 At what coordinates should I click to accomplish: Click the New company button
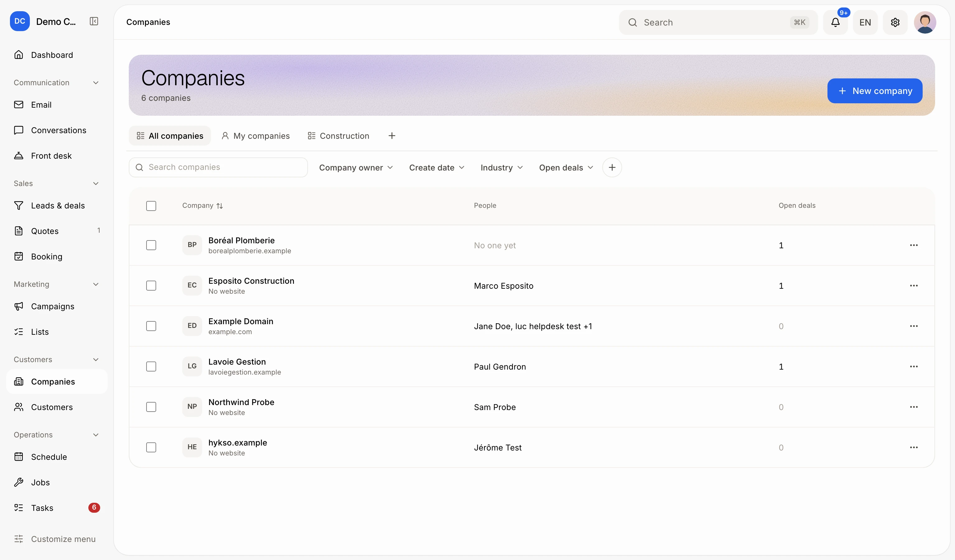(875, 91)
